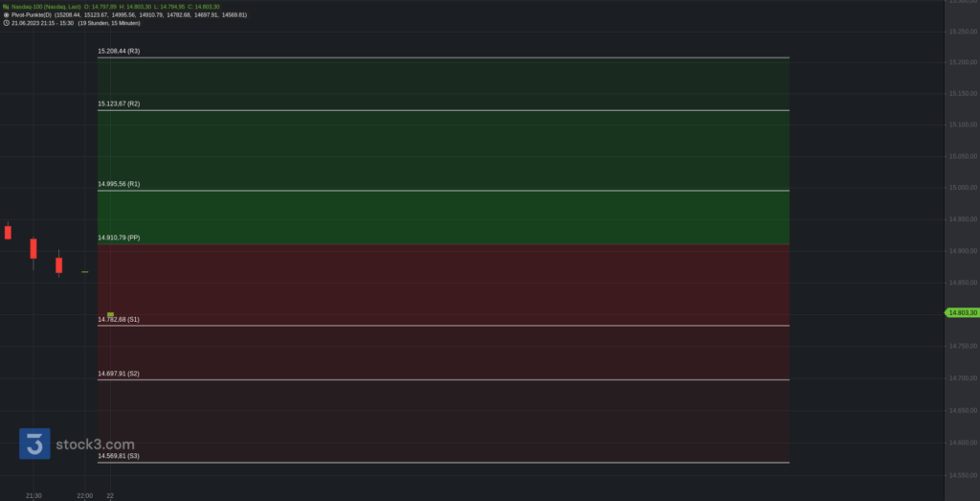Select the Pivot-Punkte(D) indicator label
980x501 pixels.
31,15
